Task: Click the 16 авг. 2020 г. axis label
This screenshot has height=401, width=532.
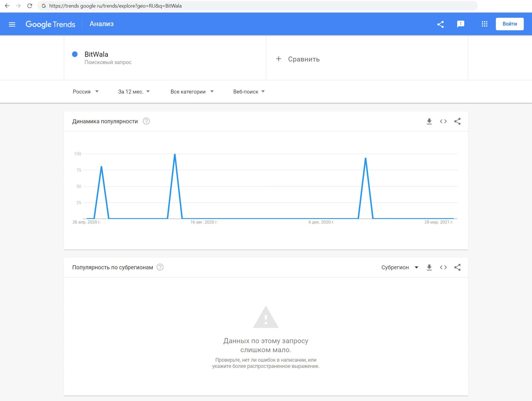Action: pos(204,222)
